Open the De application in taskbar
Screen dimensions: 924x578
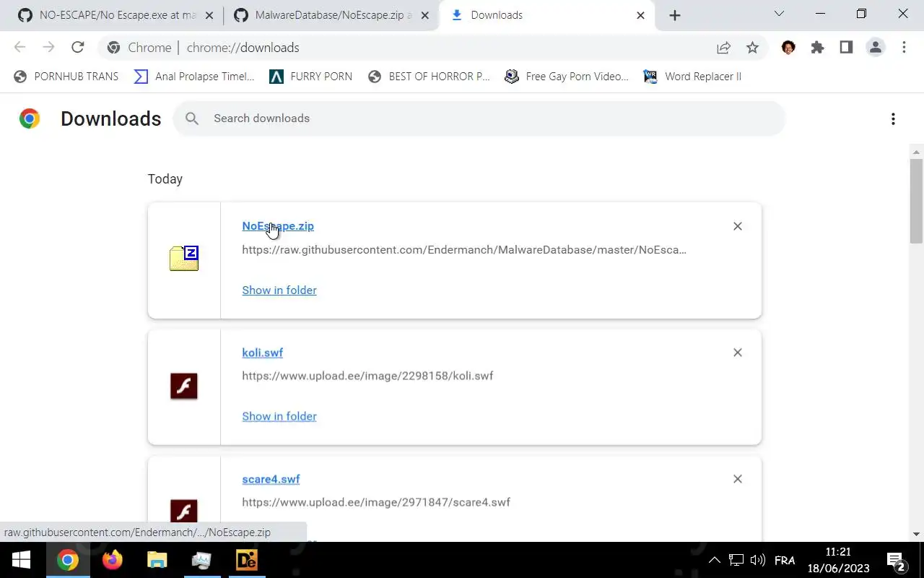pyautogui.click(x=247, y=560)
